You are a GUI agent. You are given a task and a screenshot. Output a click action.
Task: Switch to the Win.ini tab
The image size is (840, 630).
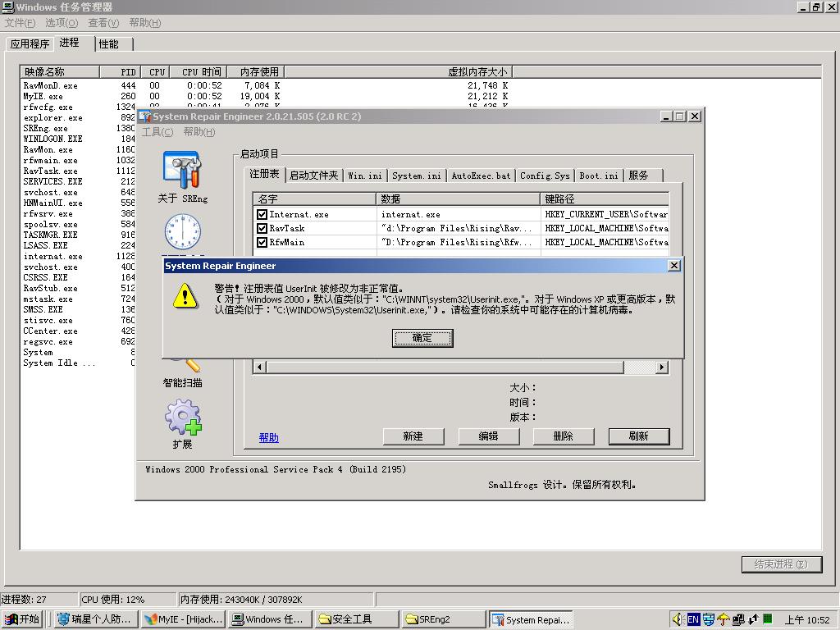point(365,176)
